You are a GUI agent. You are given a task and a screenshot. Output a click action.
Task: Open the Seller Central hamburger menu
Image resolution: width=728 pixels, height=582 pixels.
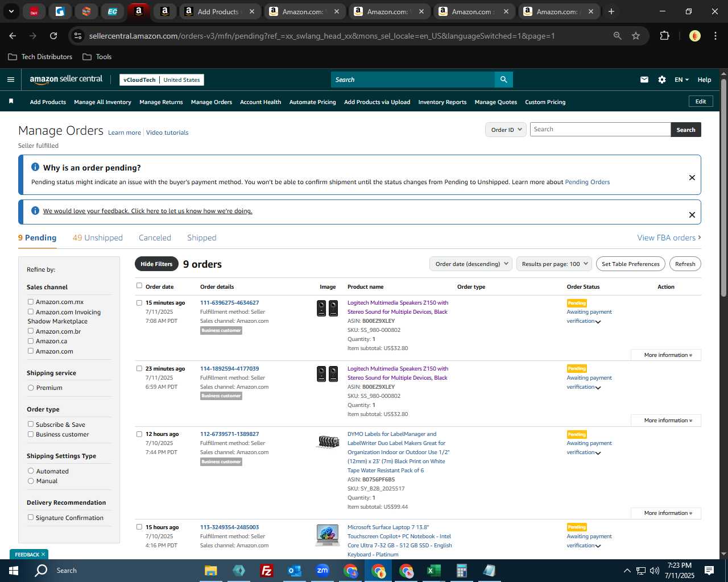pyautogui.click(x=10, y=80)
